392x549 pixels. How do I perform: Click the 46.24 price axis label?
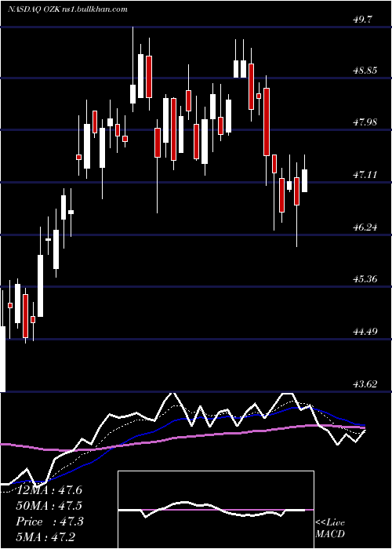click(365, 227)
